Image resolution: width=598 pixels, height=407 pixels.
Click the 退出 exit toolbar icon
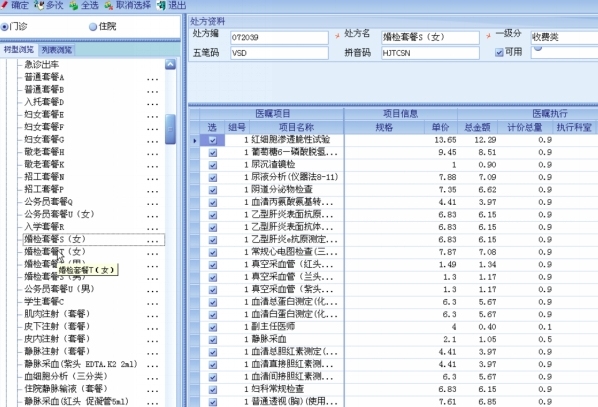(x=162, y=5)
